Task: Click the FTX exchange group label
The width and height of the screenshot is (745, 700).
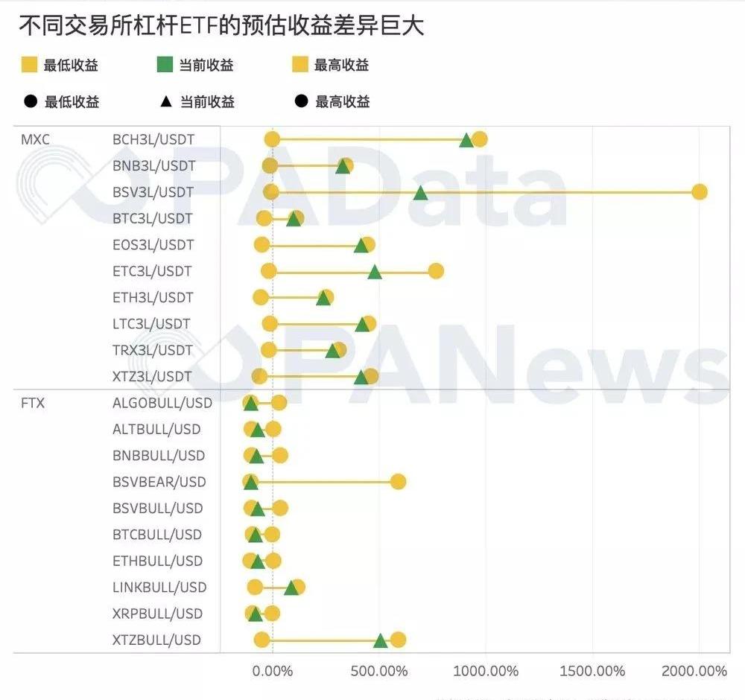Action: point(33,403)
